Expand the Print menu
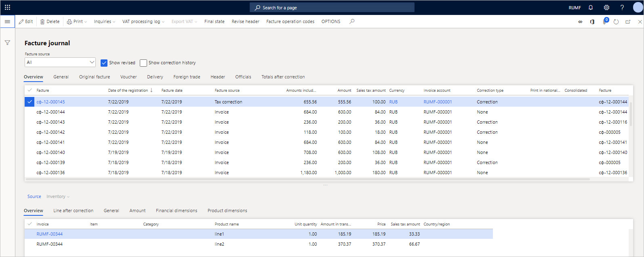Image resolution: width=644 pixels, height=257 pixels. pyautogui.click(x=77, y=21)
